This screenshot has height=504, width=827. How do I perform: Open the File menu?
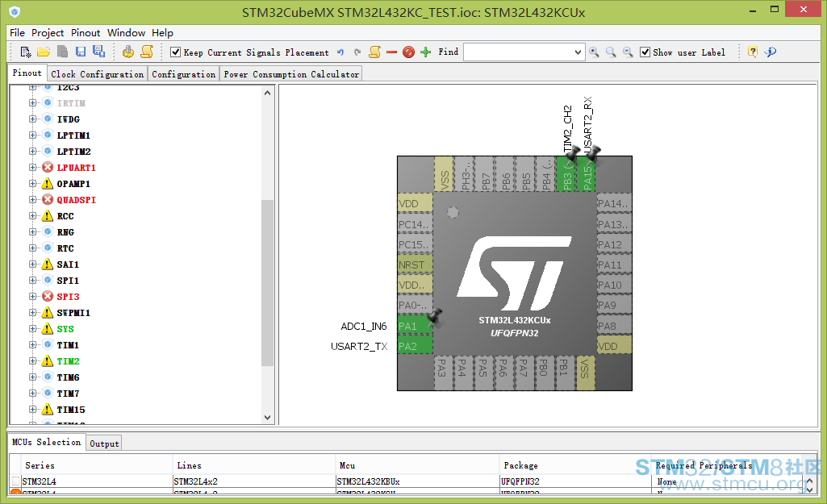(x=18, y=33)
